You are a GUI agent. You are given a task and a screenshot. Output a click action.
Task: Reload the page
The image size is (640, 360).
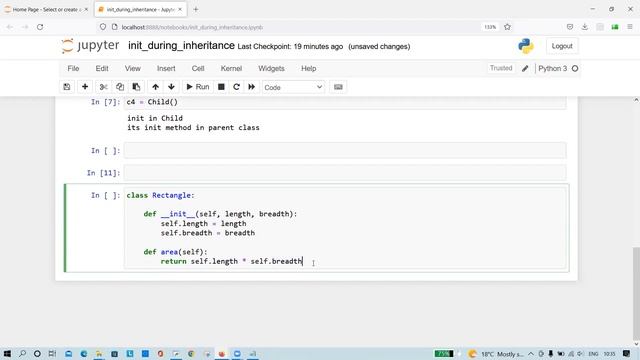pos(40,27)
